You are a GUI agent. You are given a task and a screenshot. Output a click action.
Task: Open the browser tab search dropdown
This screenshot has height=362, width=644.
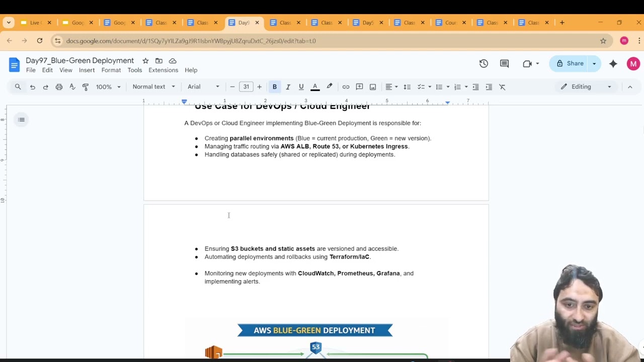click(9, 23)
